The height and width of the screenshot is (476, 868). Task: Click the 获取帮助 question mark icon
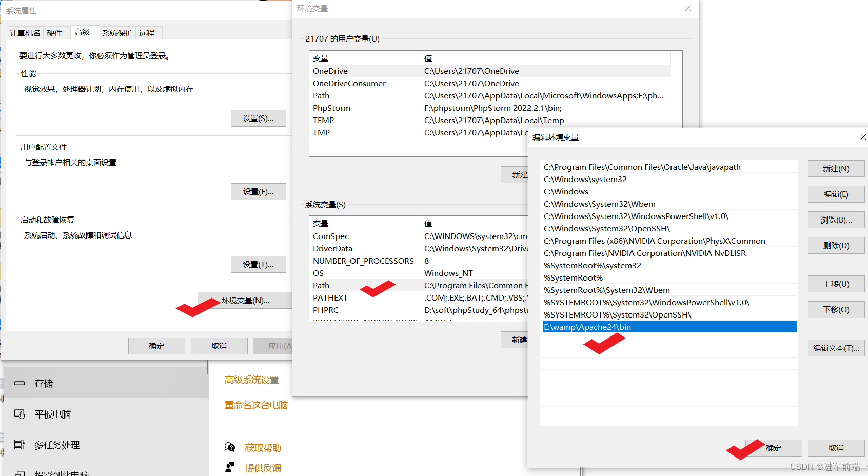(230, 447)
